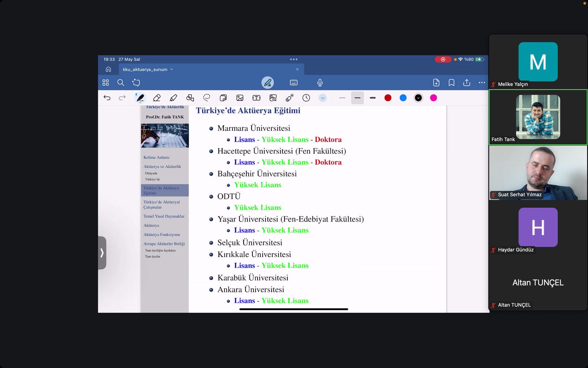This screenshot has height=368, width=588.
Task: Click the slide thumbnail image in sidebar
Action: 165,135
